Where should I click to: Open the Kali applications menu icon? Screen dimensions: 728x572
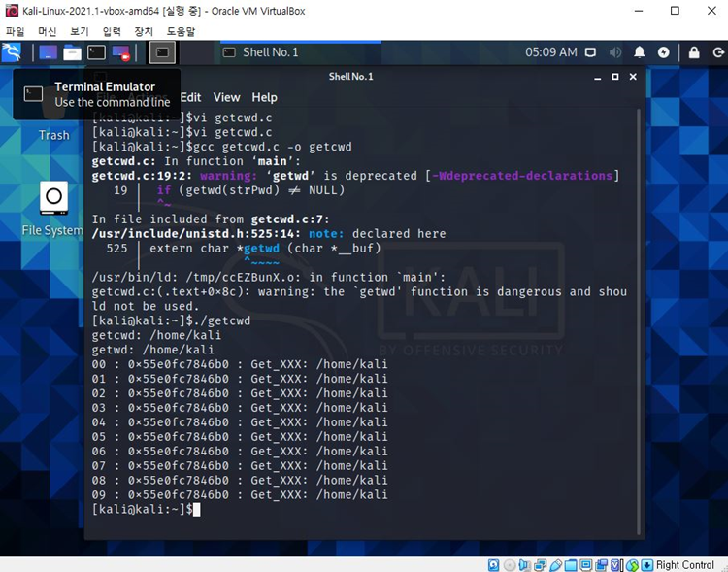tap(11, 52)
